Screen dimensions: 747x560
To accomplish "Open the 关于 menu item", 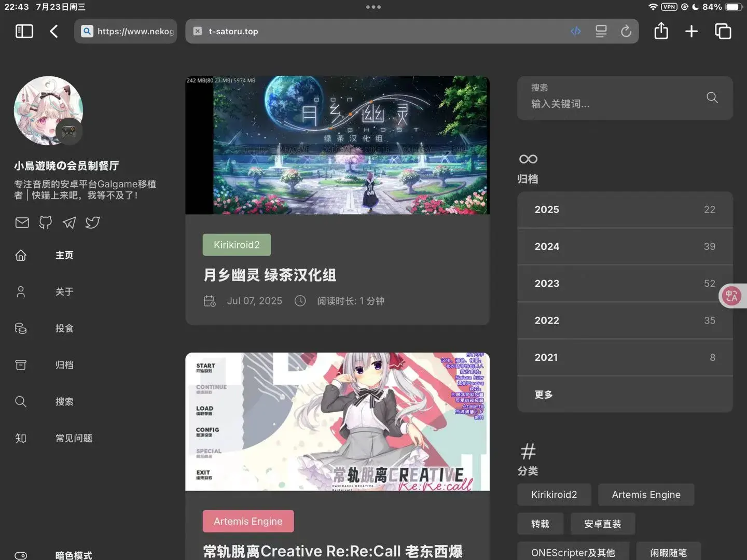I will point(64,292).
